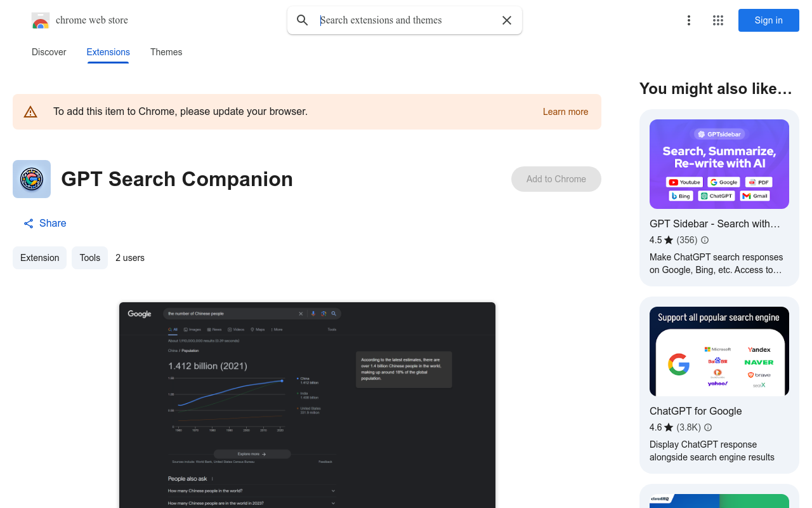
Task: Open the ChatGPT for Google promo image
Action: point(719,352)
